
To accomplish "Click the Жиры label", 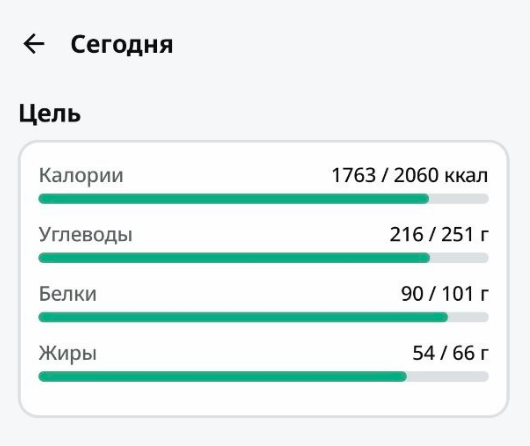I will [68, 354].
